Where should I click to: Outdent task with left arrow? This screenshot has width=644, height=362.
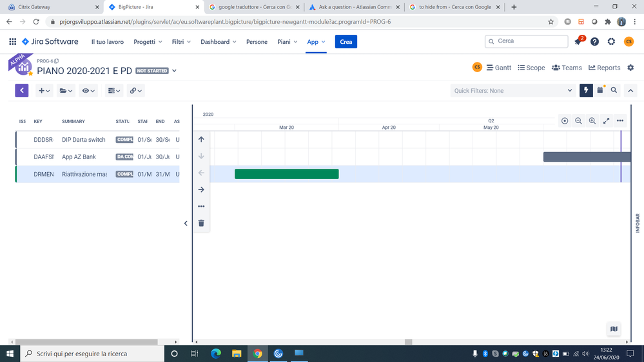201,173
